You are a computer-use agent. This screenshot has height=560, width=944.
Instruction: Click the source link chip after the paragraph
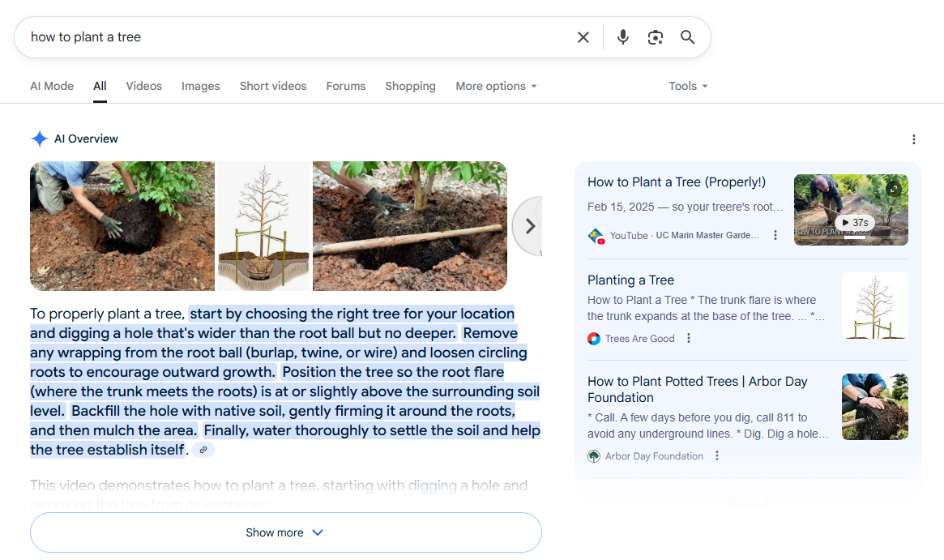tap(203, 450)
